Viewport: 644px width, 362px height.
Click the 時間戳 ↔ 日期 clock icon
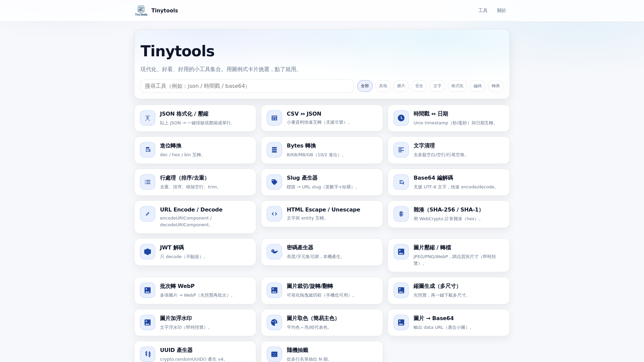pos(401,118)
